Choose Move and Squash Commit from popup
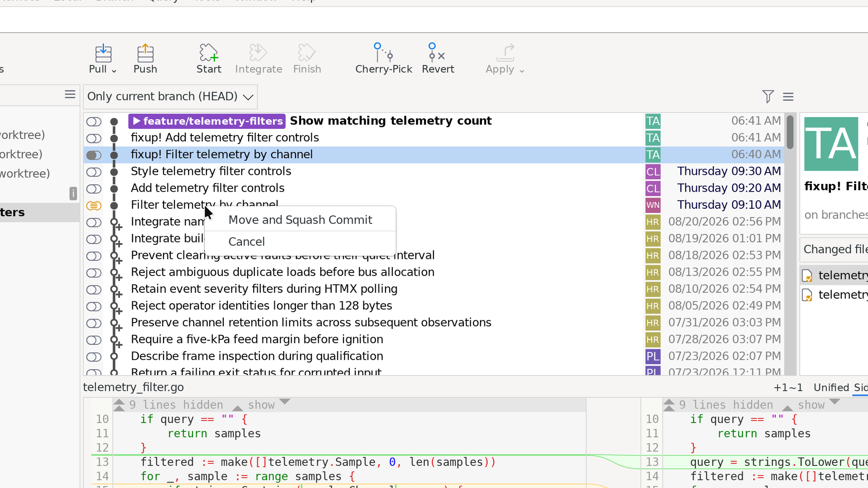This screenshot has height=488, width=868. 300,220
